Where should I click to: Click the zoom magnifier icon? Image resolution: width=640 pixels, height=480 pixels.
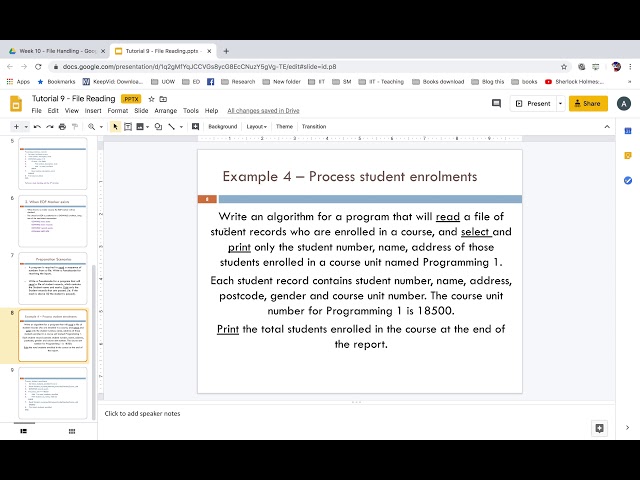91,127
